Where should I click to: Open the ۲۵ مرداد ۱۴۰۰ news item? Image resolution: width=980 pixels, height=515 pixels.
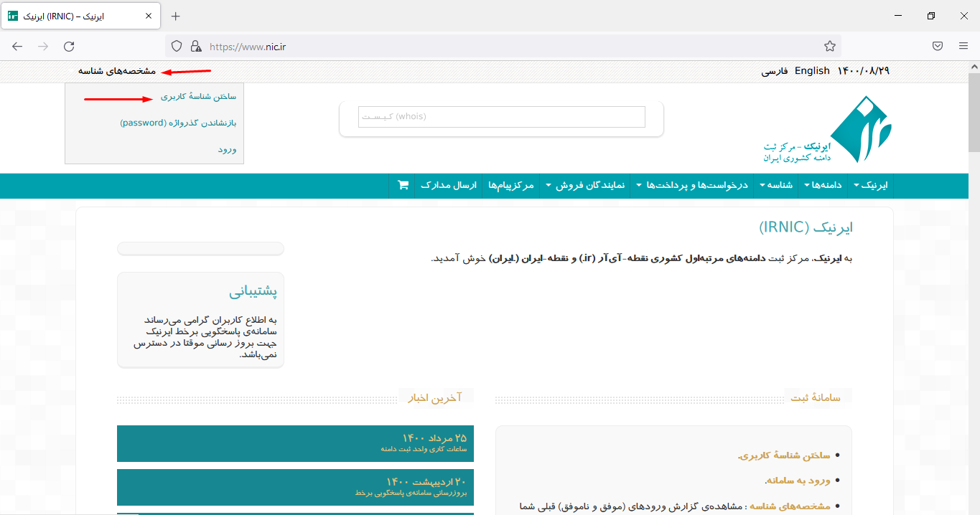(x=295, y=443)
